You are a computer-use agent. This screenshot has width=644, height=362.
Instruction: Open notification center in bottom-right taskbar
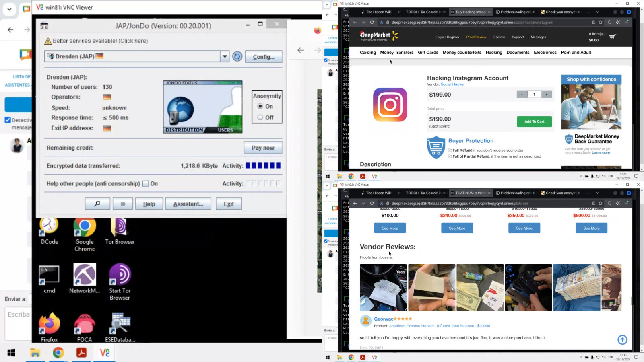pyautogui.click(x=636, y=357)
